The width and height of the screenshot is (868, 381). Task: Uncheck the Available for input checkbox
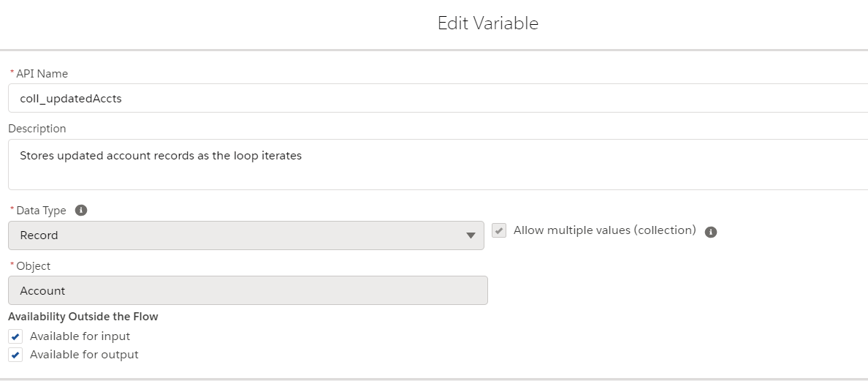click(16, 337)
